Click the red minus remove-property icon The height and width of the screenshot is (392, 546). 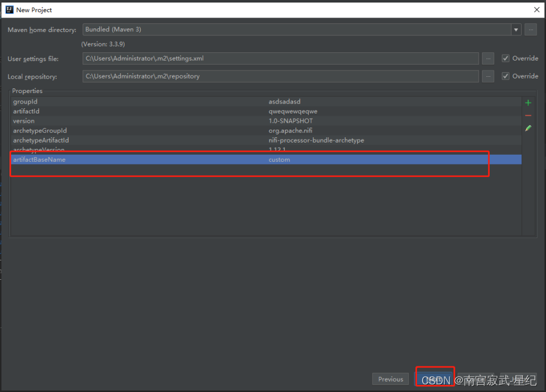[528, 115]
